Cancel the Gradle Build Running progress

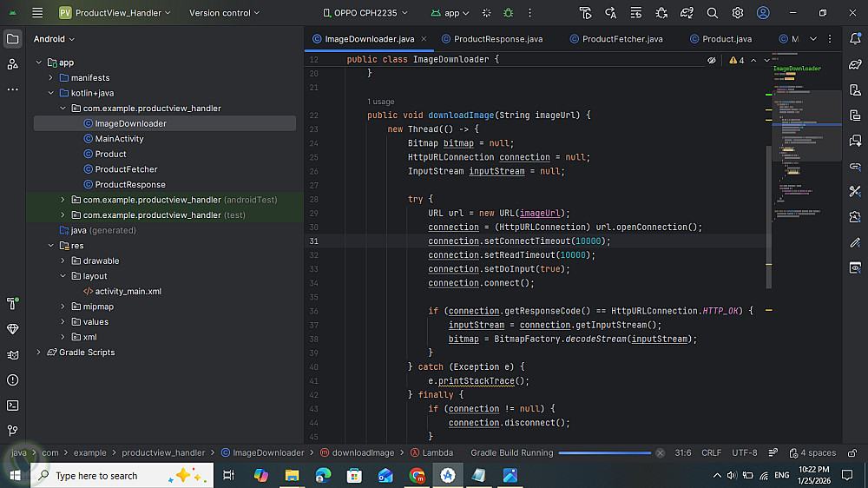coord(661,453)
